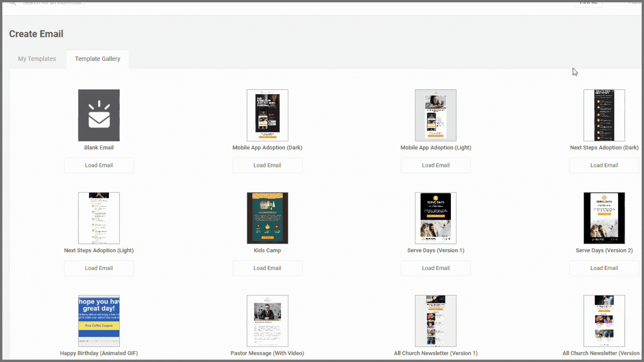Switch to the Template Gallery tab
Image resolution: width=644 pixels, height=362 pixels.
(98, 59)
